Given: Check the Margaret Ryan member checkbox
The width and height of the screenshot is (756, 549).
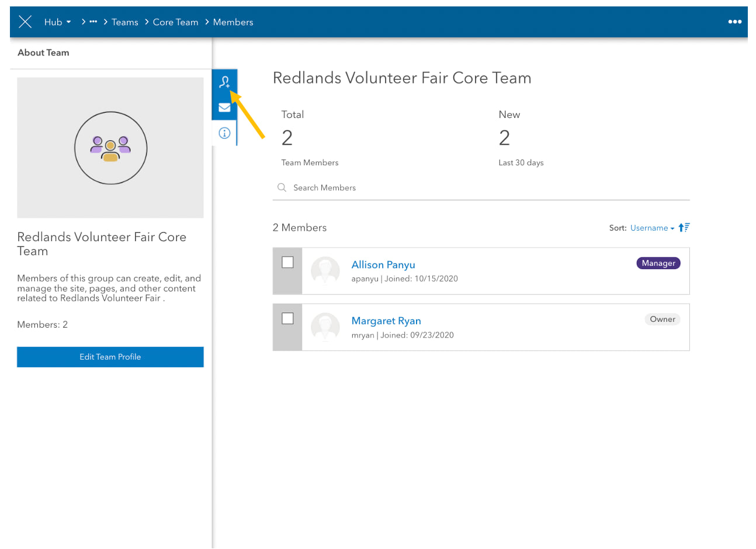Looking at the screenshot, I should (287, 318).
